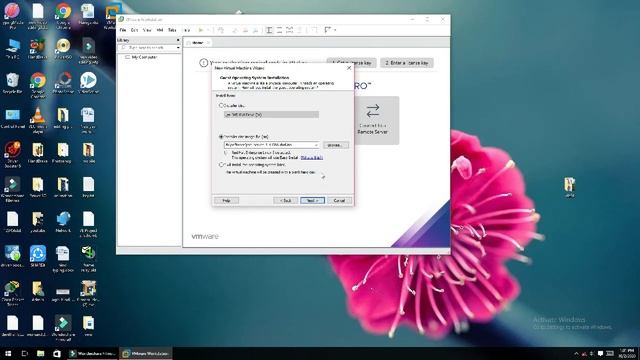Select the Installer disc radio button
The width and height of the screenshot is (640, 360).
pyautogui.click(x=221, y=105)
